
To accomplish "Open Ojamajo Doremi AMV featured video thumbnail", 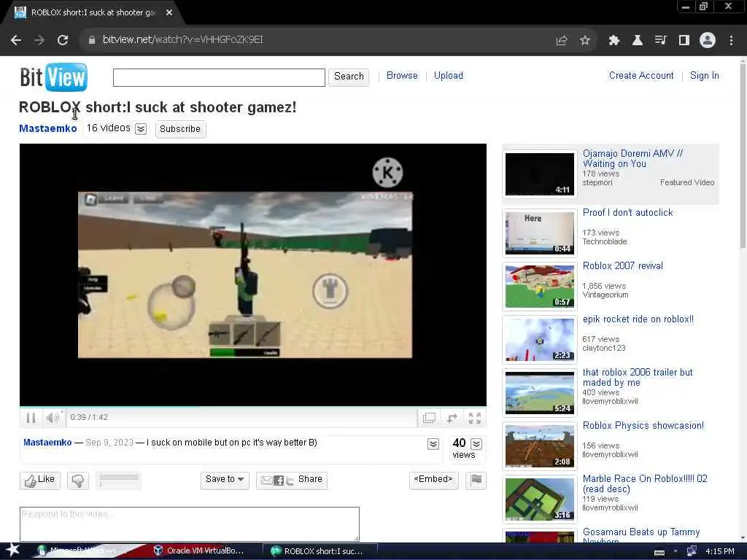I will (540, 174).
